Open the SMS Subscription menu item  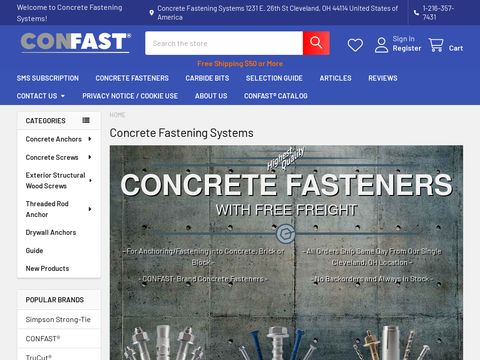click(48, 78)
